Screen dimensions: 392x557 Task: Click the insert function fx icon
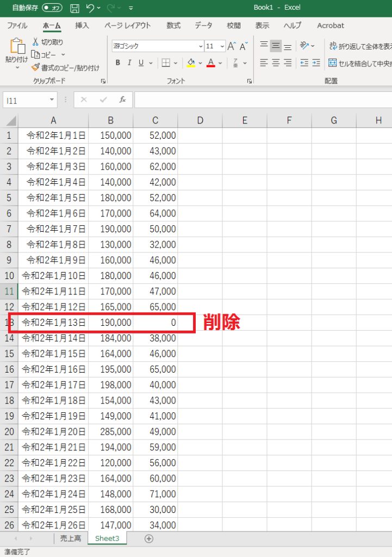[123, 100]
